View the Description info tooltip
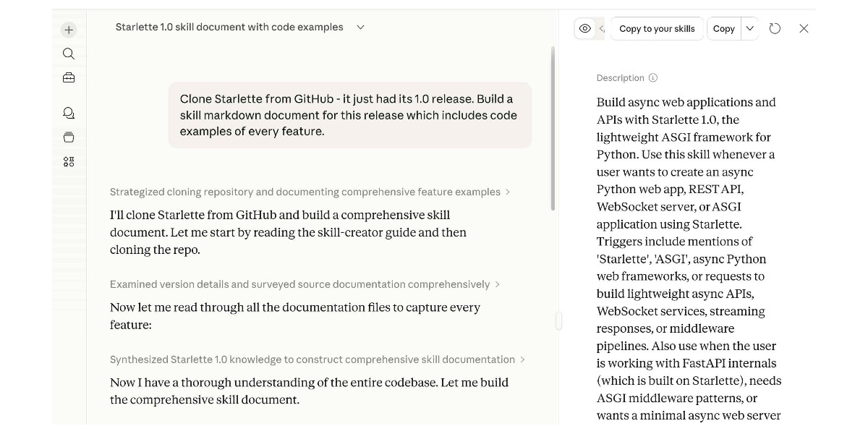The image size is (868, 434). (655, 77)
